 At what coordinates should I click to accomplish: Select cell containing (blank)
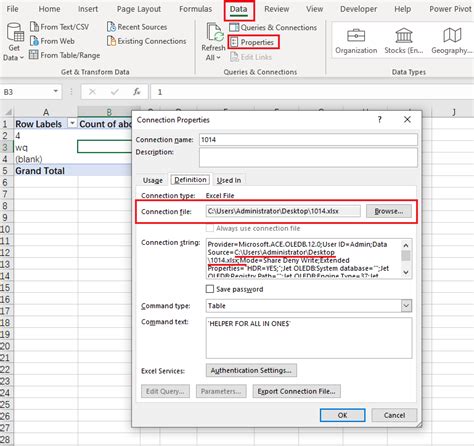[x=46, y=159]
